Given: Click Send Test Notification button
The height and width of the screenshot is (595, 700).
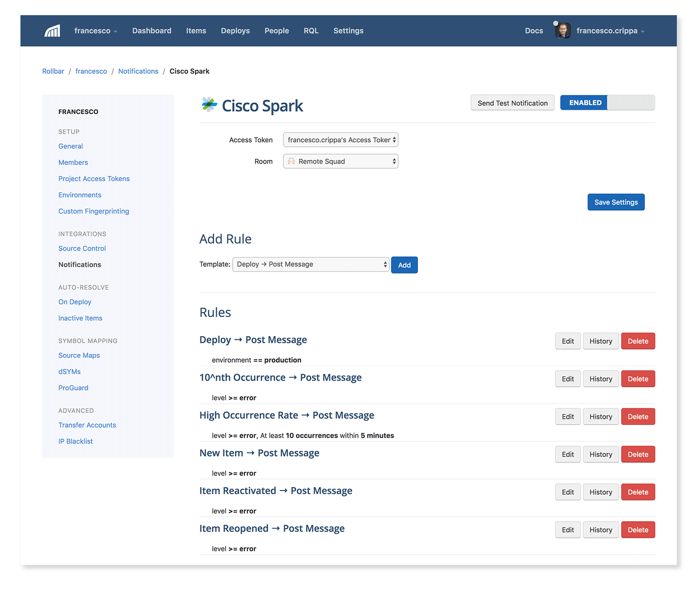Looking at the screenshot, I should [x=513, y=103].
